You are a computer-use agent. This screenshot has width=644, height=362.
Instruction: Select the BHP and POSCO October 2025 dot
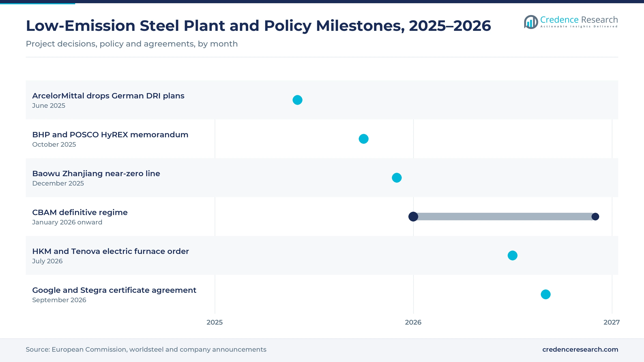tap(364, 139)
